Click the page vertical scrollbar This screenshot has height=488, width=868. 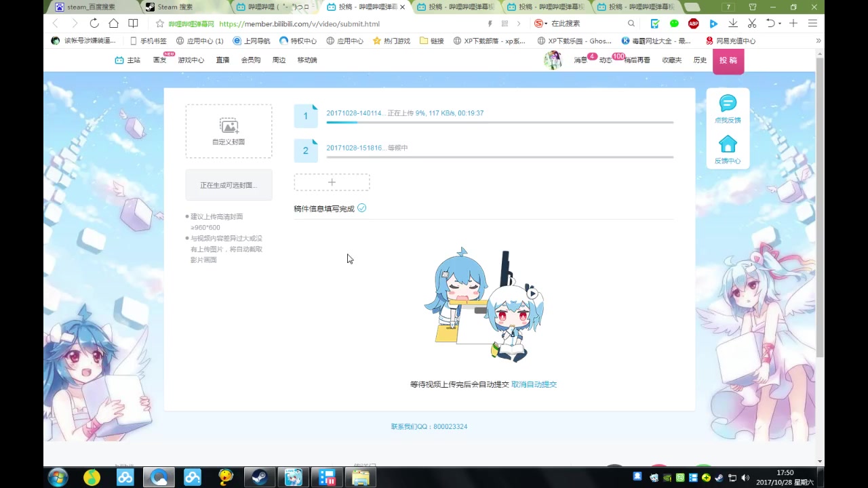pyautogui.click(x=820, y=207)
